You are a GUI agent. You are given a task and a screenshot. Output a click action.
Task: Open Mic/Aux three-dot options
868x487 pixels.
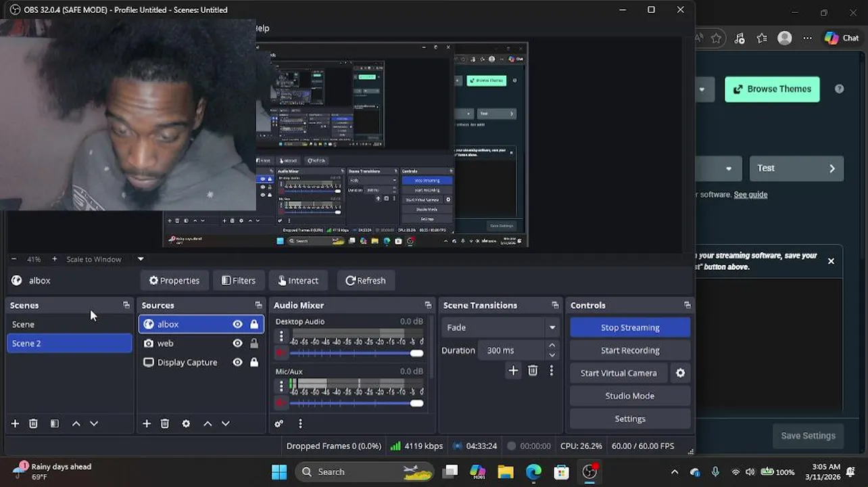tap(281, 386)
